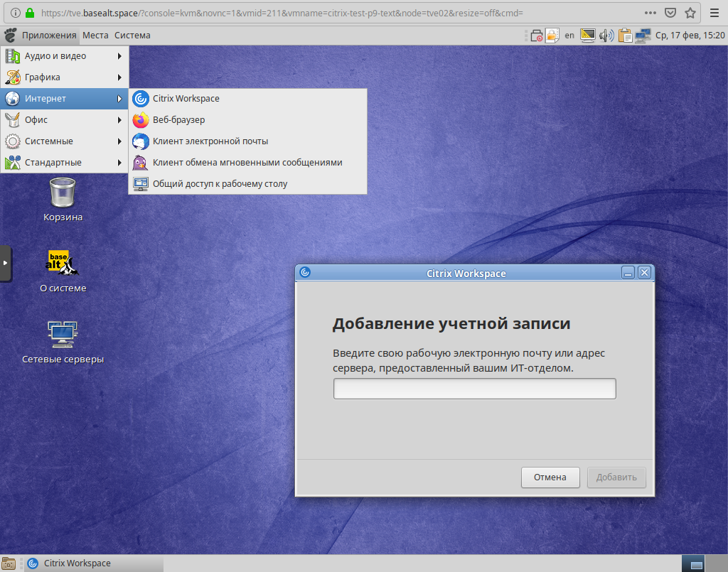
Task: Expand the Стандартные submenu arrow
Action: (x=119, y=163)
